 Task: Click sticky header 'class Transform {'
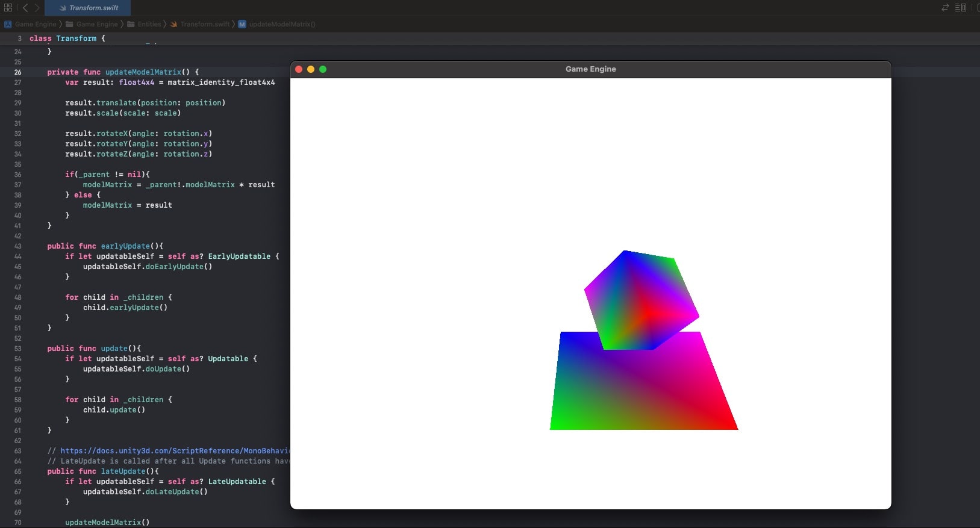pos(67,38)
